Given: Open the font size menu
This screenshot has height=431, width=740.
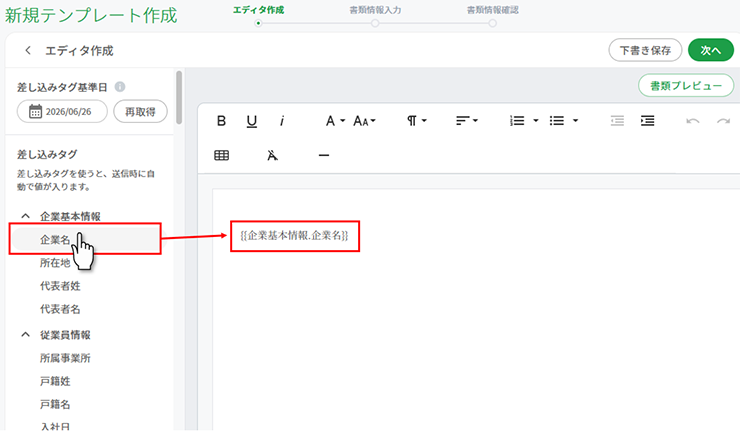Looking at the screenshot, I should 364,121.
